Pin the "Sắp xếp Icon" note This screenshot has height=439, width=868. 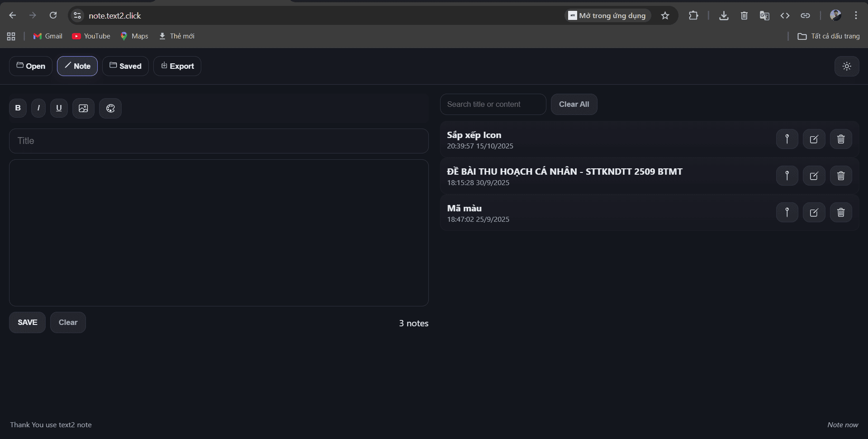coord(787,139)
